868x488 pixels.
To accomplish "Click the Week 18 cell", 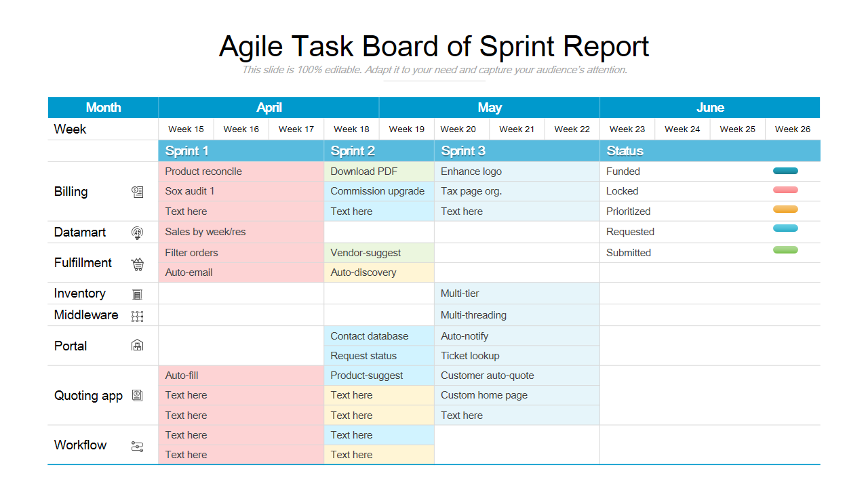I will tap(351, 129).
